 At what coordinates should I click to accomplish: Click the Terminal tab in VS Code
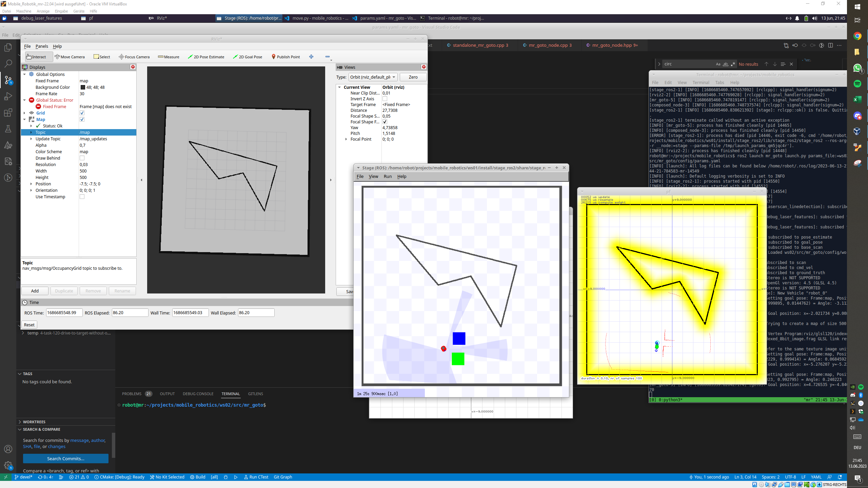pos(231,393)
